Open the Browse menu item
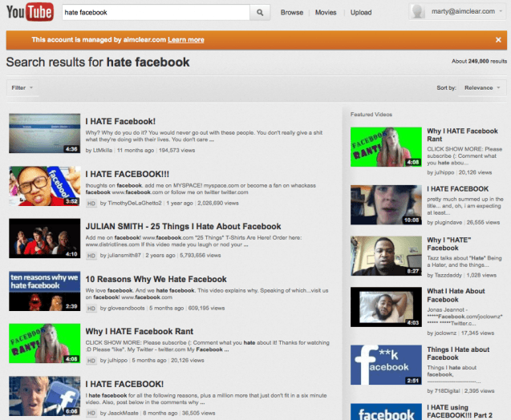 pos(292,12)
